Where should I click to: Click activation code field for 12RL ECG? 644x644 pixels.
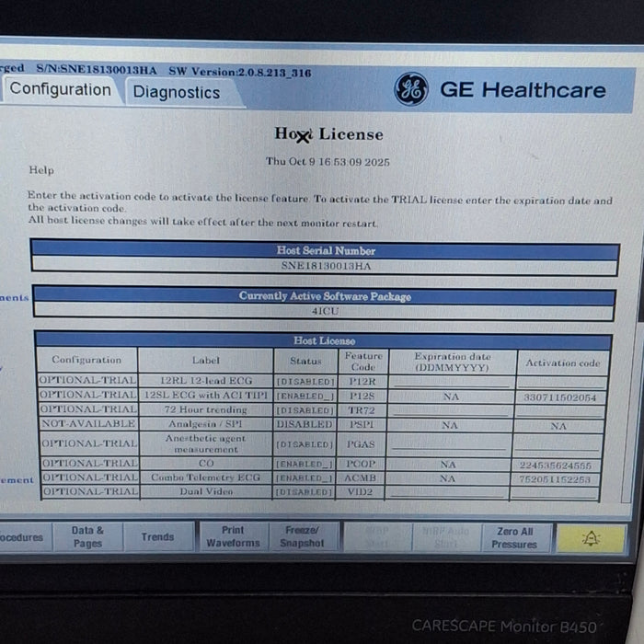click(x=562, y=383)
